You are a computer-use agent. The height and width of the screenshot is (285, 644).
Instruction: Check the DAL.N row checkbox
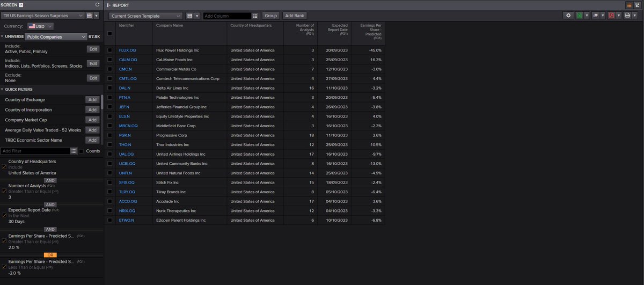pos(110,88)
